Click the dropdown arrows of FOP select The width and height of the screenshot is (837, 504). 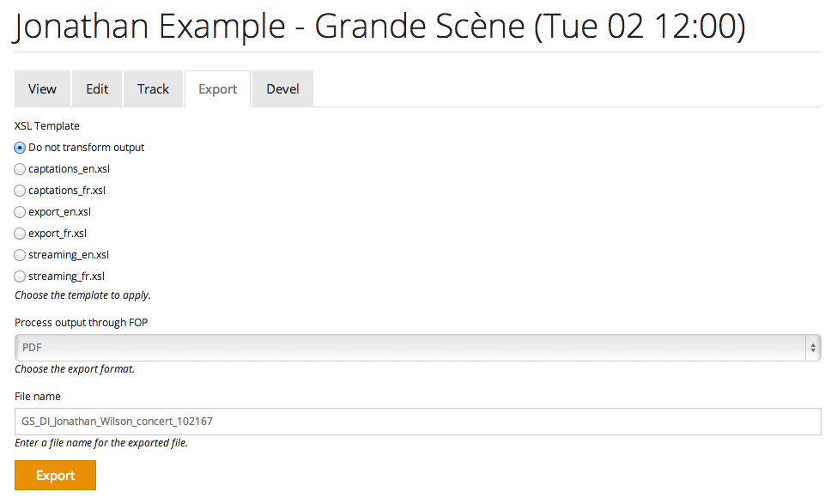pos(812,348)
